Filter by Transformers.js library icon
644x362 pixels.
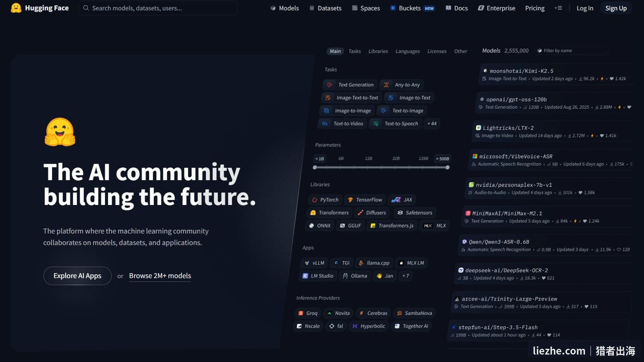tap(373, 225)
